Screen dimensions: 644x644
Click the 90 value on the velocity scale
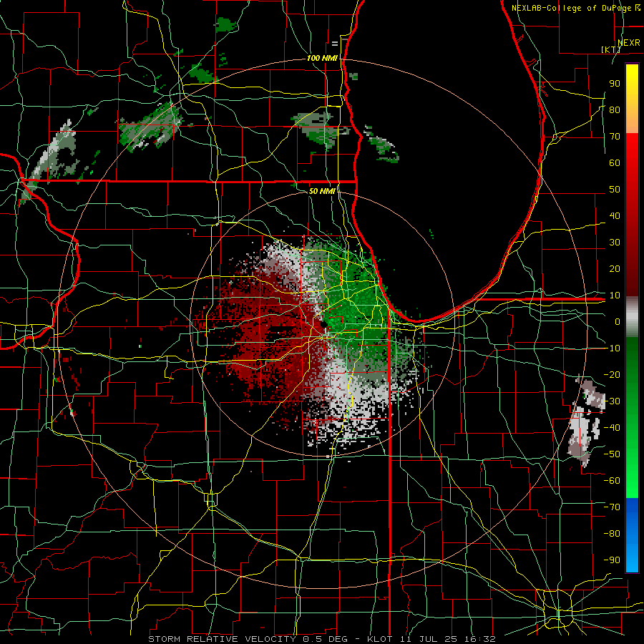(x=615, y=84)
